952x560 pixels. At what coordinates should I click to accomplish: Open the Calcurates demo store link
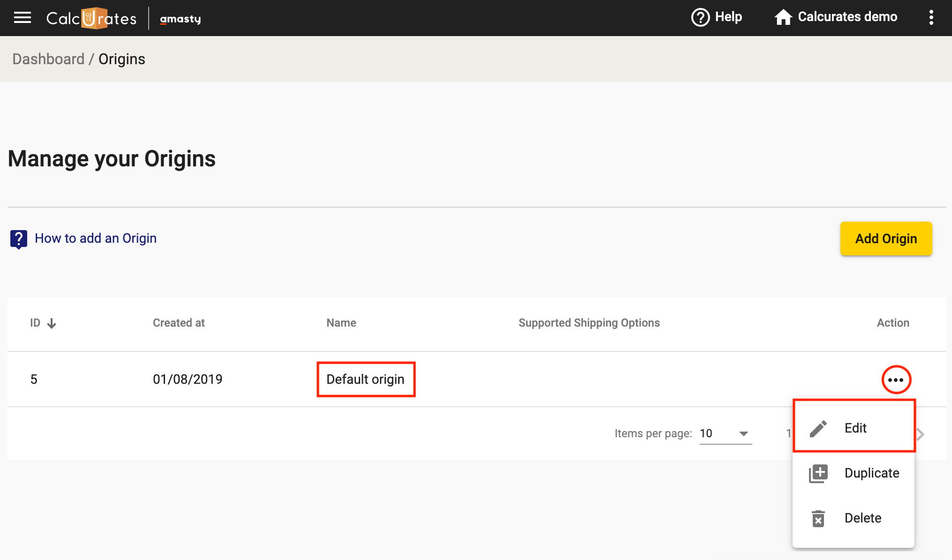click(x=847, y=17)
